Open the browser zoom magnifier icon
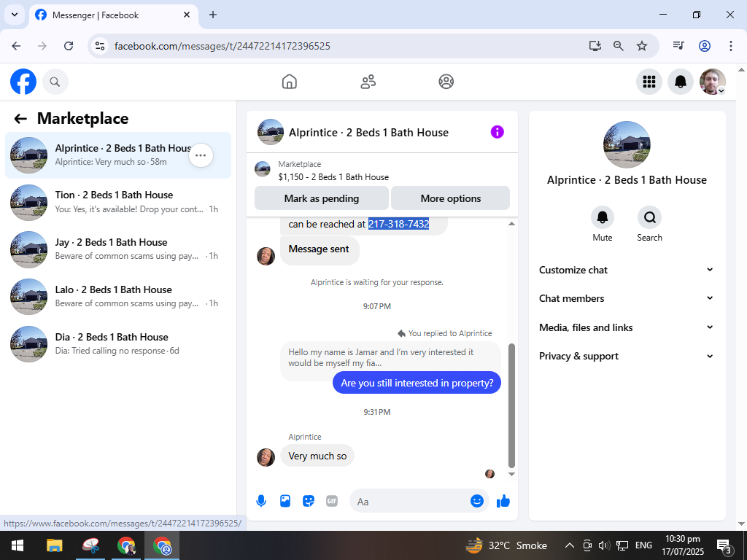Viewport: 747px width, 560px height. [x=619, y=46]
